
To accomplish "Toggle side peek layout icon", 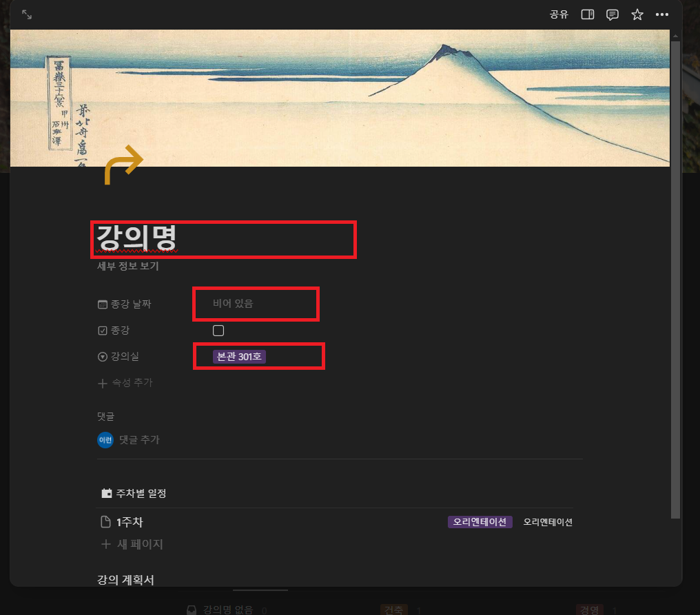I will point(587,14).
